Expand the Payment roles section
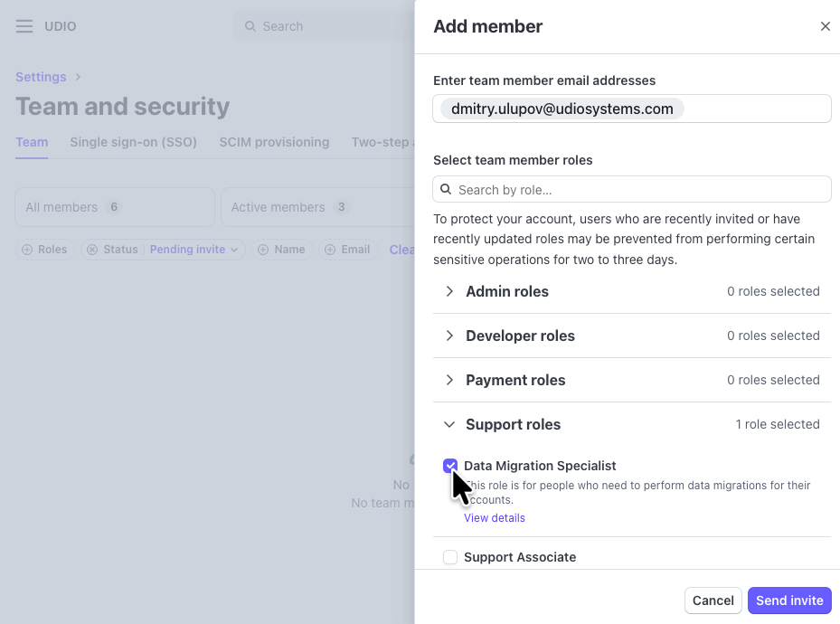 click(449, 380)
